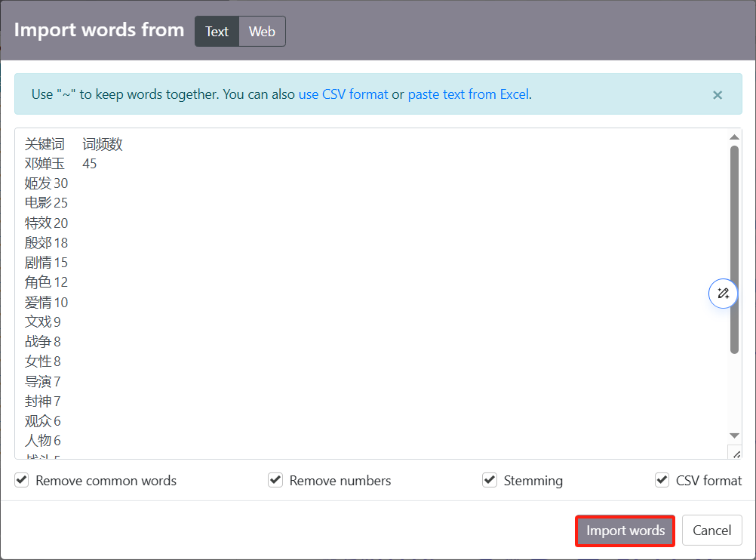Toggle the Stemming checkbox
The width and height of the screenshot is (756, 560).
[x=490, y=480]
